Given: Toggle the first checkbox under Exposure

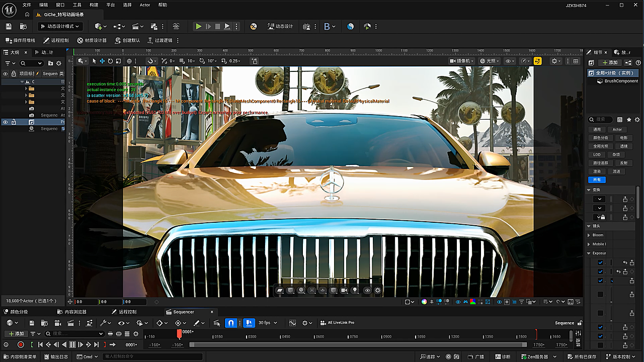Looking at the screenshot, I should coord(600,262).
